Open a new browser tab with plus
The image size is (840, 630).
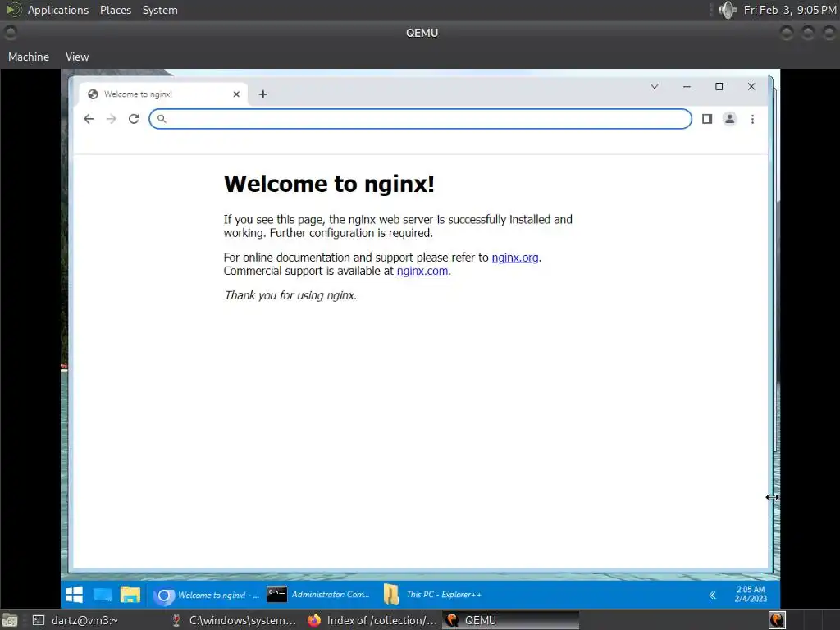pos(263,94)
